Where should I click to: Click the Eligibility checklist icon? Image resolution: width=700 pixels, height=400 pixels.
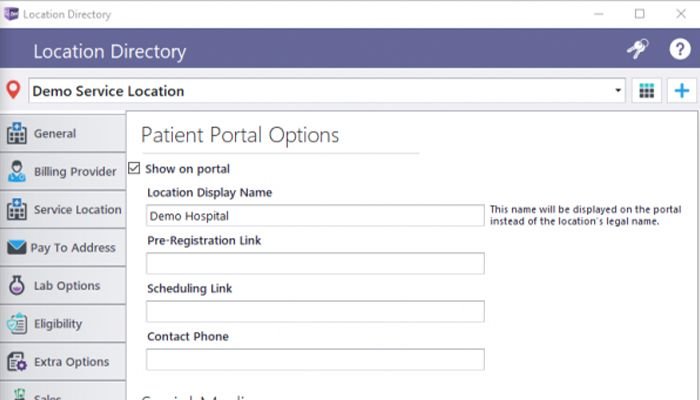coord(16,324)
